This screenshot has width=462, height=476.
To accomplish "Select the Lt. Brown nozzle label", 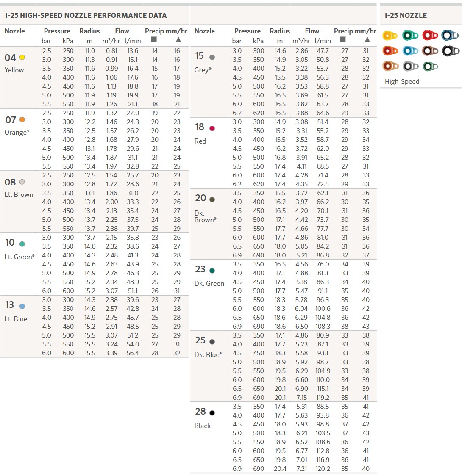I will click(x=19, y=194).
